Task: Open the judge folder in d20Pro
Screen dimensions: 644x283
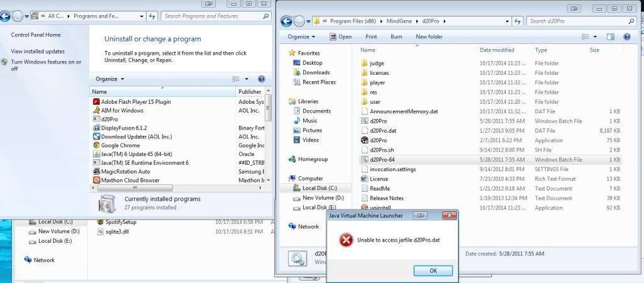Action: pos(377,64)
